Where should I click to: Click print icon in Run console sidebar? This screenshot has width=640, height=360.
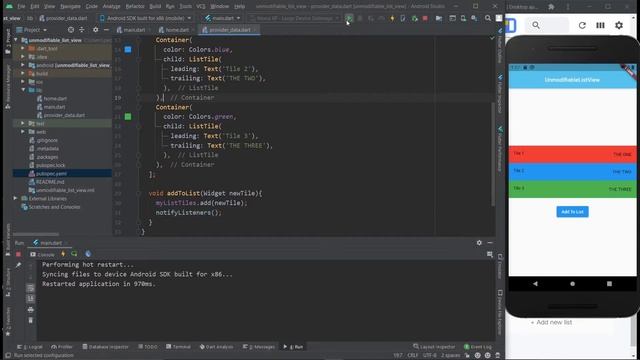tap(31, 310)
